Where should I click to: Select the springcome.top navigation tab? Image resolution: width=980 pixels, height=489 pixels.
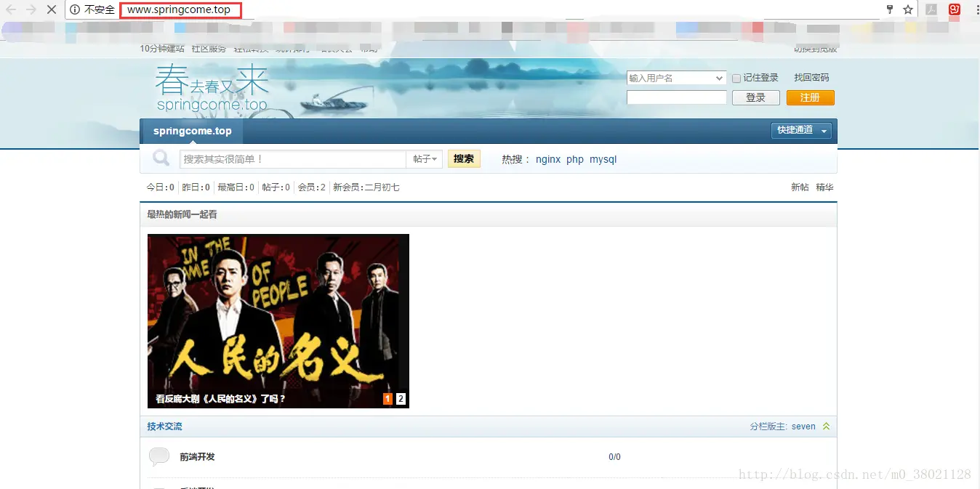(x=192, y=132)
